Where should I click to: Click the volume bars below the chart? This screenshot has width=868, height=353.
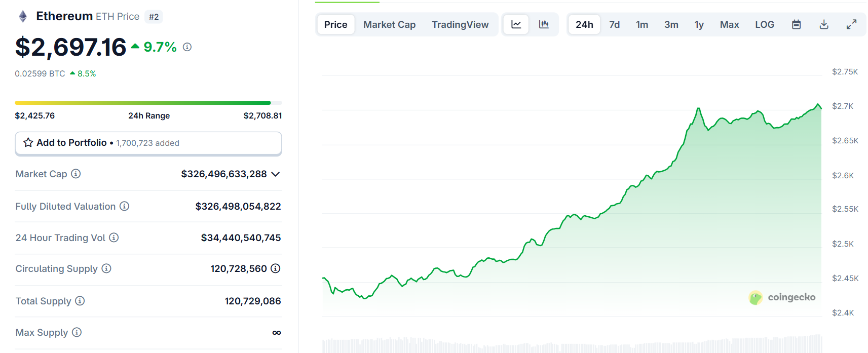click(572, 344)
